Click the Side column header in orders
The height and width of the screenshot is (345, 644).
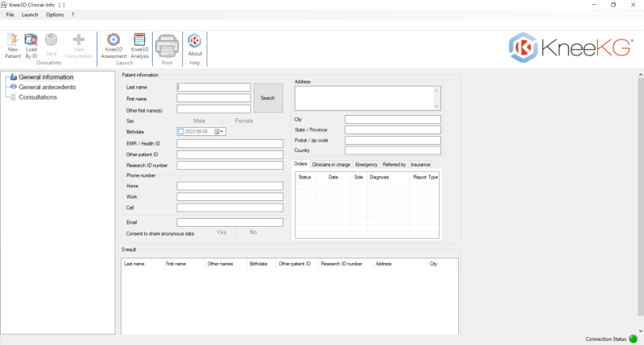358,177
